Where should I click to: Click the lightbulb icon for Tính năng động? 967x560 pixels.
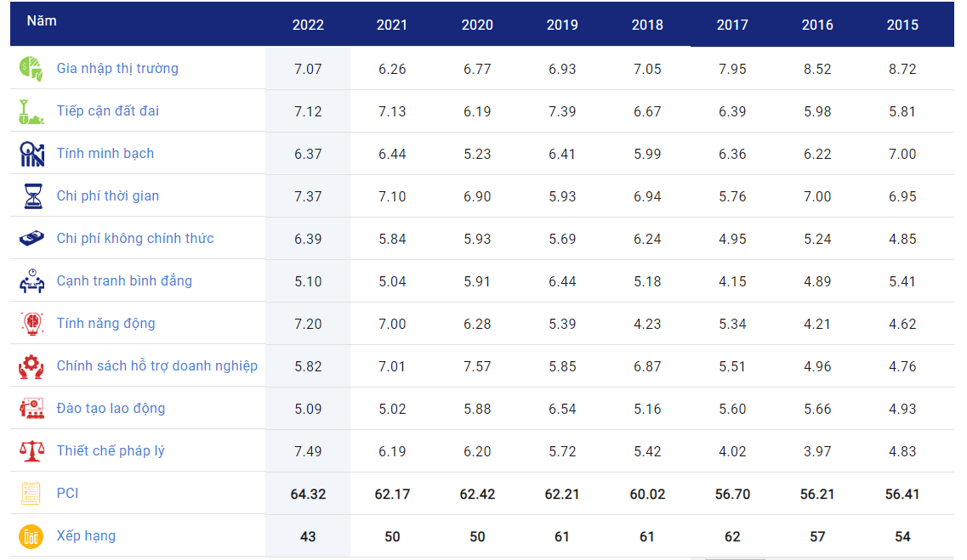point(32,324)
